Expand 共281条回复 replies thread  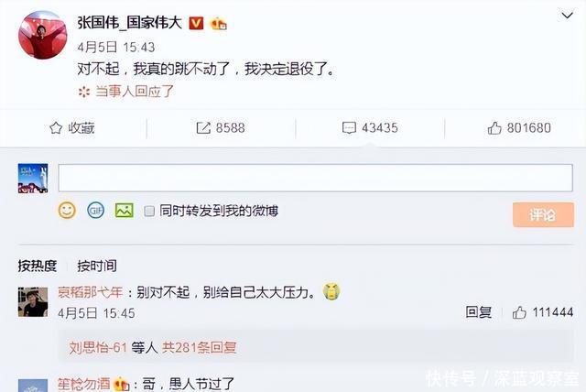pos(200,347)
